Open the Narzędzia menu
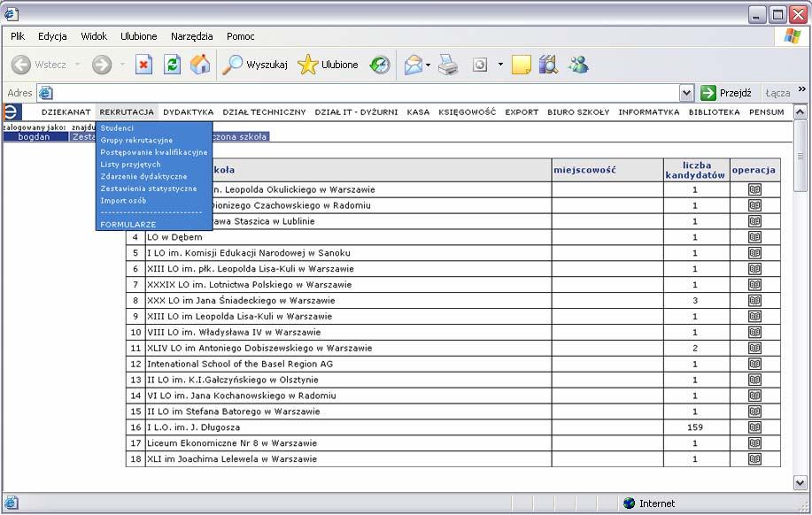812x515 pixels. coord(191,36)
